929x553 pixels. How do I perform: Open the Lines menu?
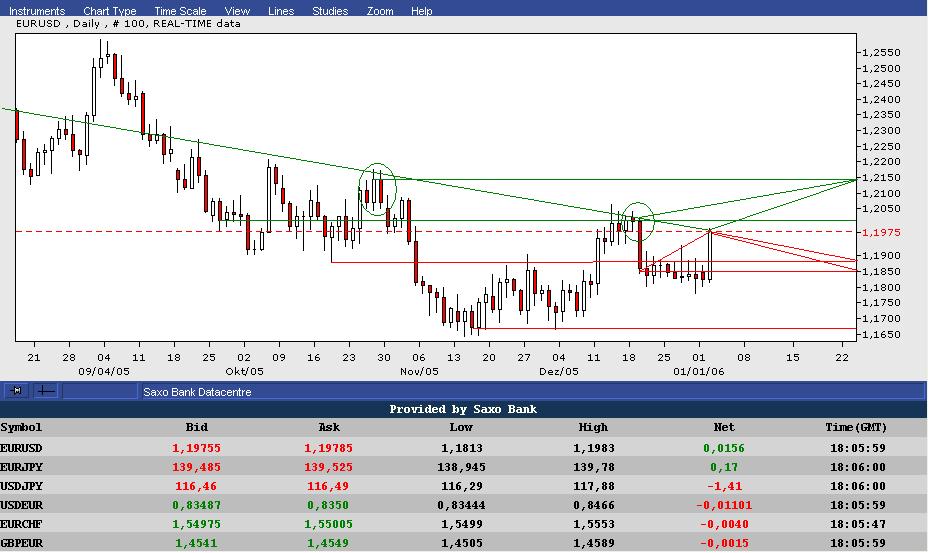(281, 11)
